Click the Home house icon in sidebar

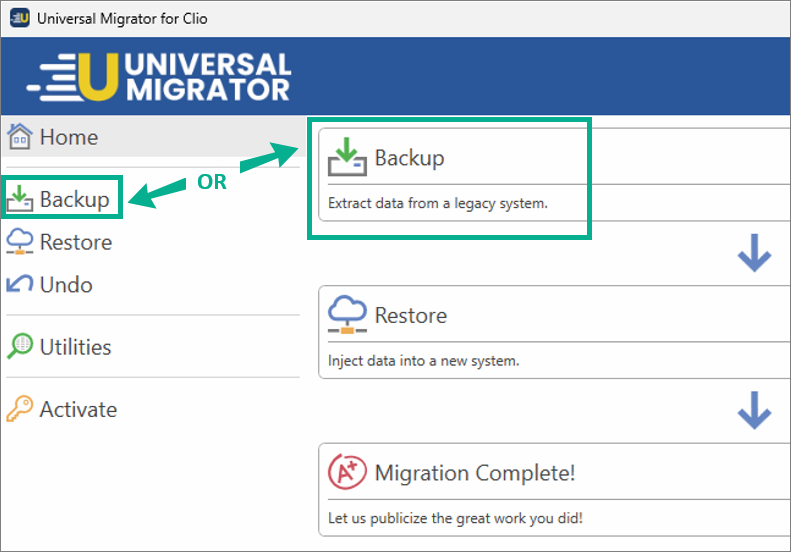tap(20, 136)
